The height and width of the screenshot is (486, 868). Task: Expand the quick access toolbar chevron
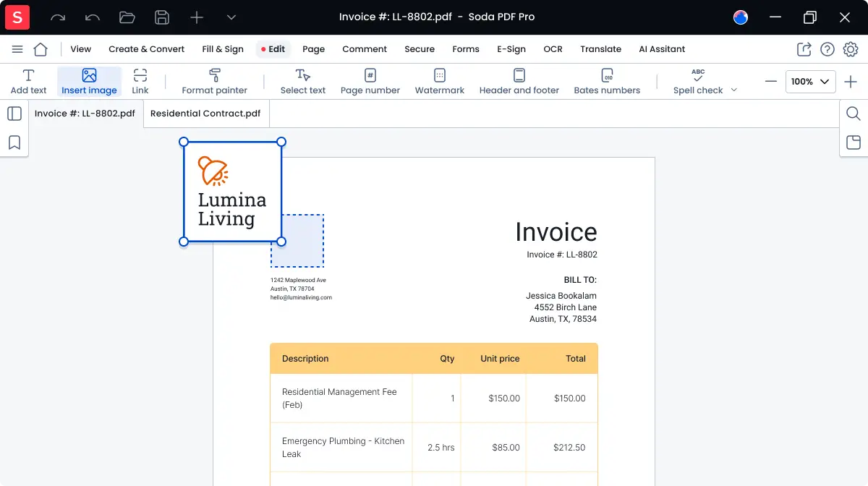pyautogui.click(x=231, y=17)
